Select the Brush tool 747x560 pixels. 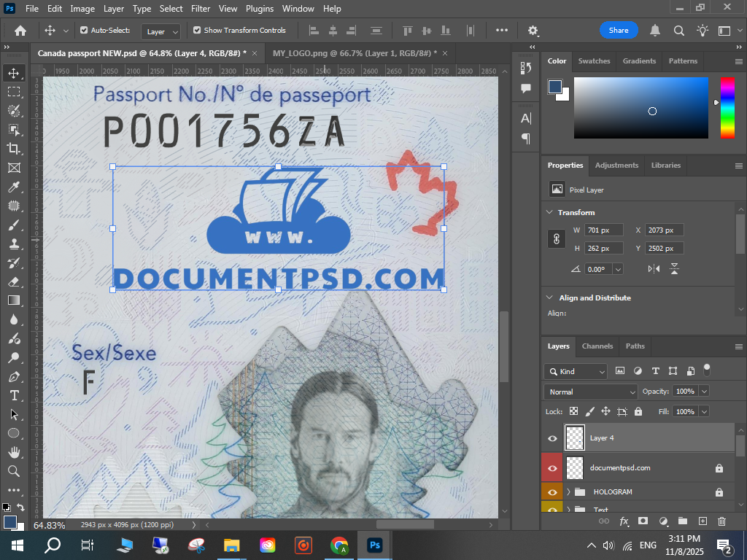pos(13,225)
